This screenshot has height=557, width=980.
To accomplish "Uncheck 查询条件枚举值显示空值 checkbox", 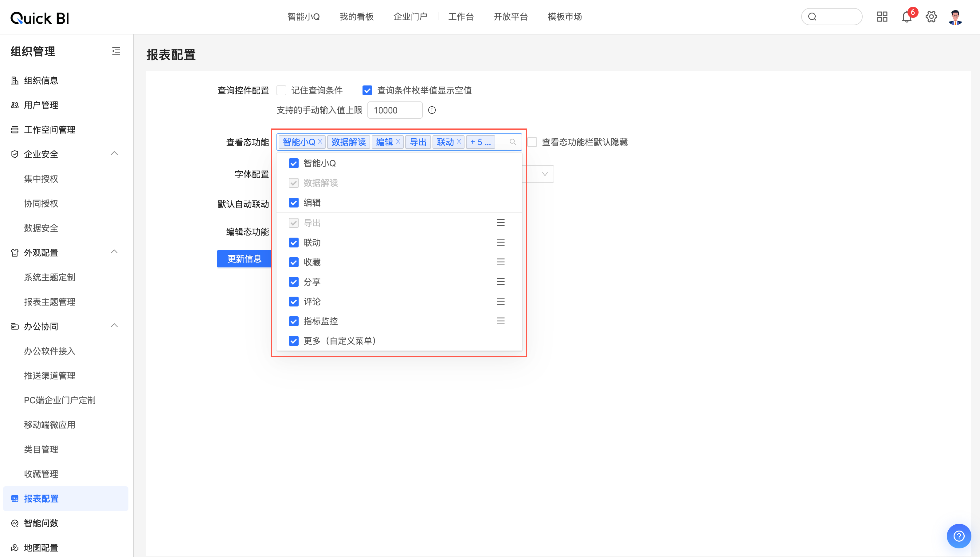I will [367, 91].
